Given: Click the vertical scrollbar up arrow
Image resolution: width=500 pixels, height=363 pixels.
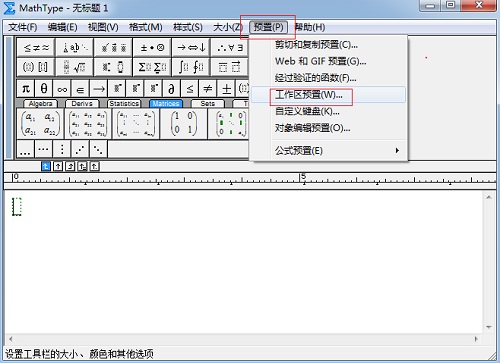Looking at the screenshot, I should tap(489, 197).
